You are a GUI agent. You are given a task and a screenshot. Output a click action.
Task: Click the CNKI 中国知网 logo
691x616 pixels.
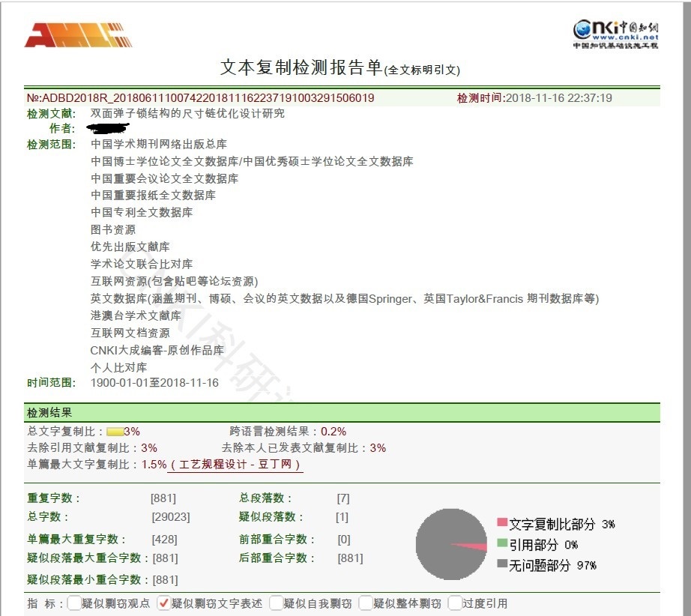coord(615,34)
